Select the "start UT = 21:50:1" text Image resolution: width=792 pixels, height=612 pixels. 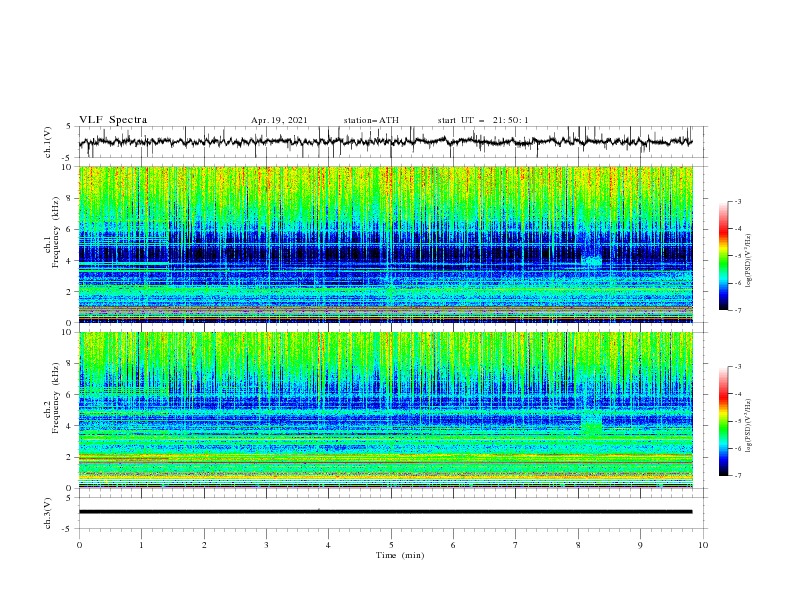tap(482, 120)
